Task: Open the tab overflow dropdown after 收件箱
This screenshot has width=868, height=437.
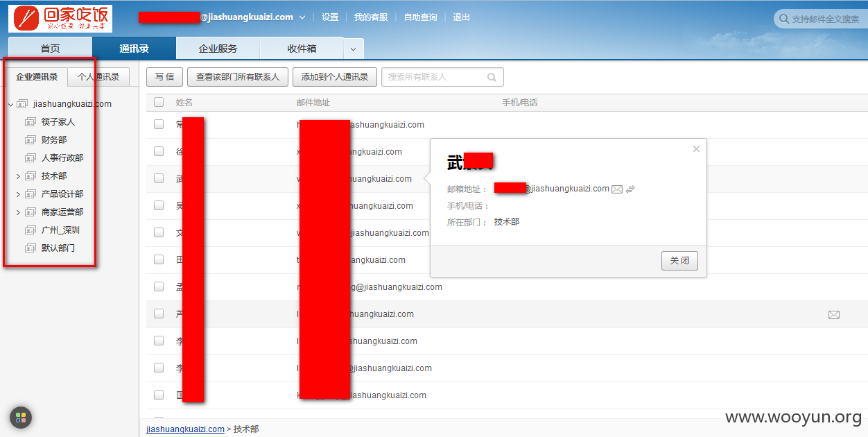Action: click(353, 49)
